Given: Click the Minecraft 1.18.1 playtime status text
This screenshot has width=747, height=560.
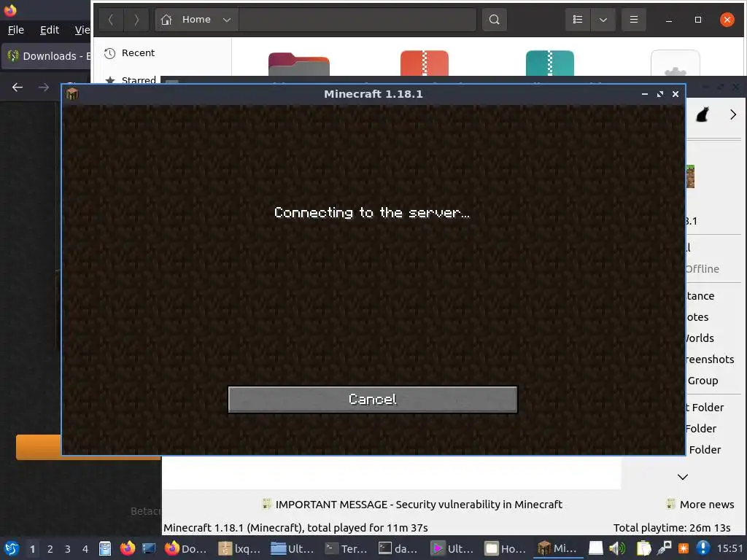Looking at the screenshot, I should [295, 528].
